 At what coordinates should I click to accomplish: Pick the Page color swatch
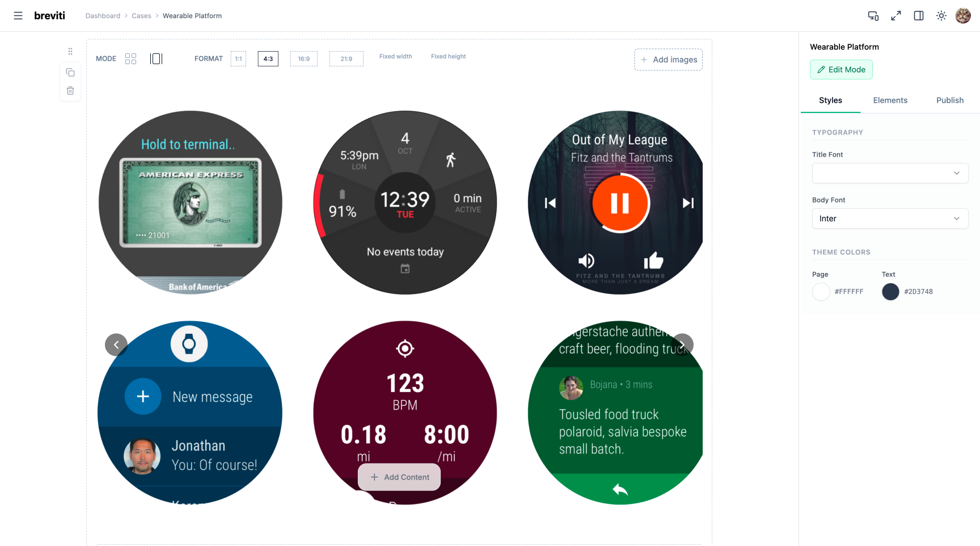point(821,292)
